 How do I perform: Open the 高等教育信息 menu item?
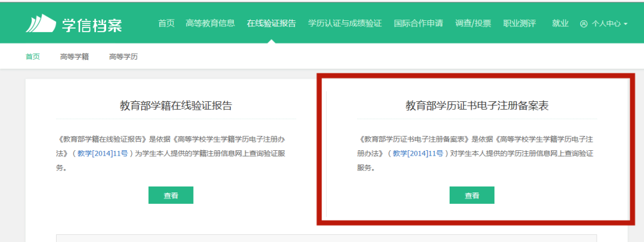[210, 24]
